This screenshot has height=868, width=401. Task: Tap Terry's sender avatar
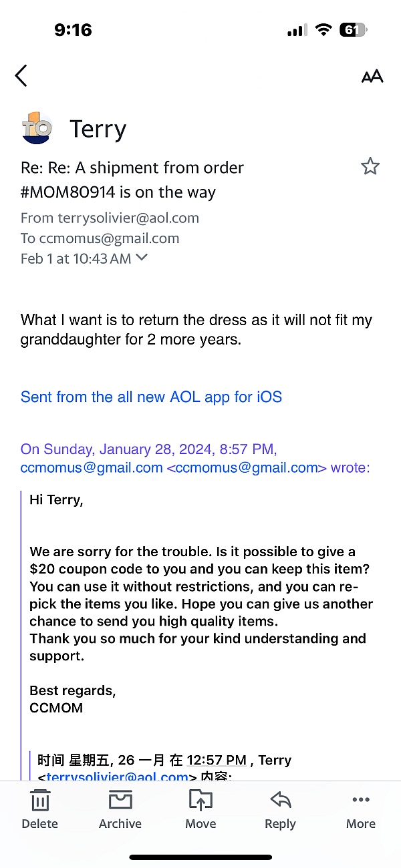(37, 128)
